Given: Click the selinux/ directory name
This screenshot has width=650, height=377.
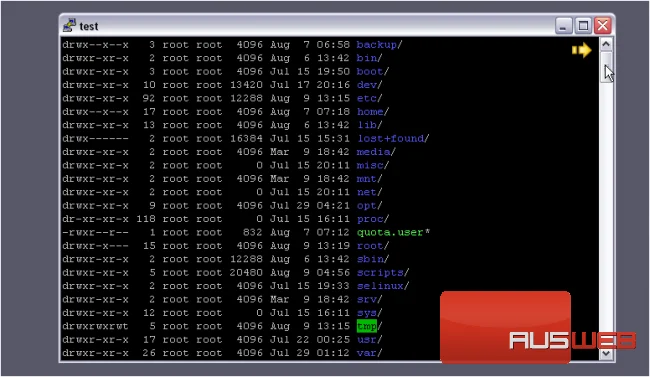Looking at the screenshot, I should coord(383,286).
